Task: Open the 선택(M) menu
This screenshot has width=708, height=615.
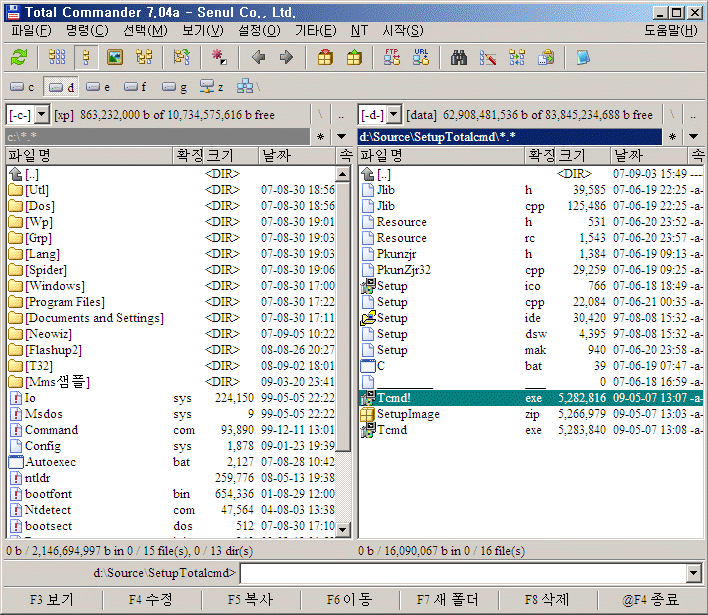Action: [145, 31]
